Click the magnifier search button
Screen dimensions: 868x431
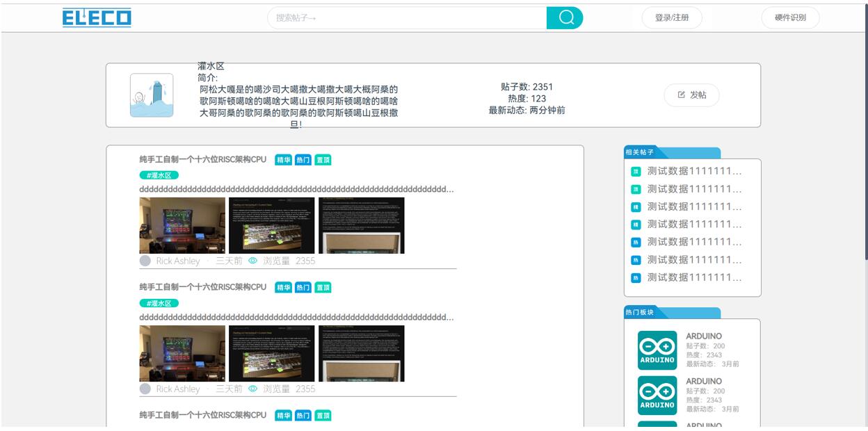pos(565,17)
